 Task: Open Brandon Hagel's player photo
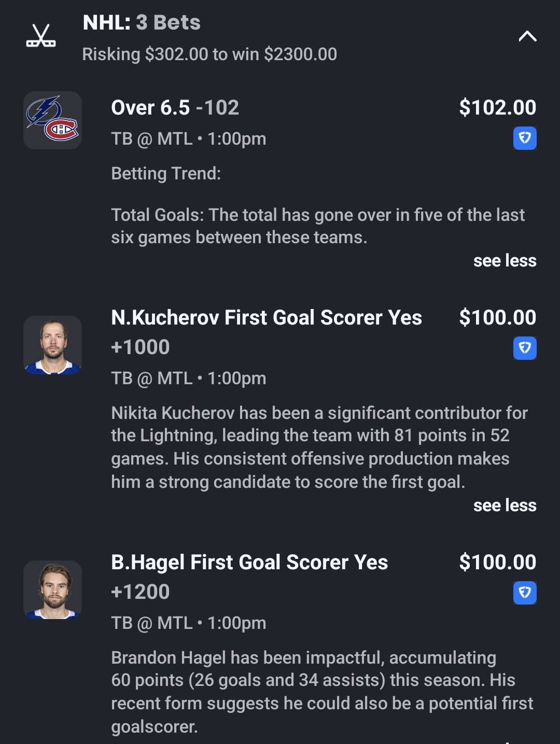point(52,590)
